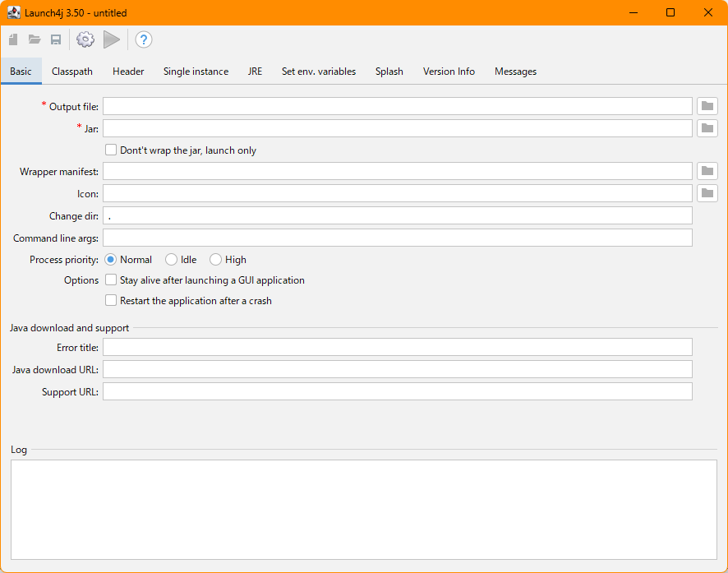Image resolution: width=728 pixels, height=573 pixels.
Task: Maximize the Launch4j window
Action: pyautogui.click(x=670, y=12)
